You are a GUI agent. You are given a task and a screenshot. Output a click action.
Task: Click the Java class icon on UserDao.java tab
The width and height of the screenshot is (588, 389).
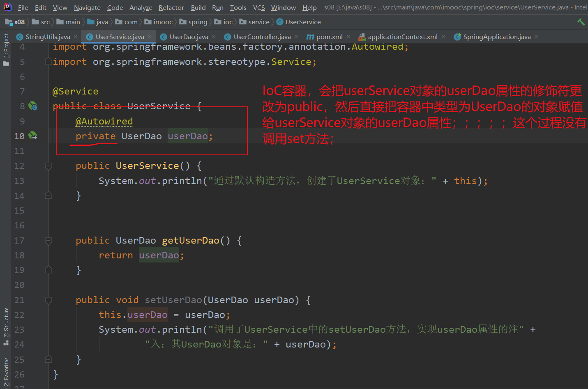163,37
